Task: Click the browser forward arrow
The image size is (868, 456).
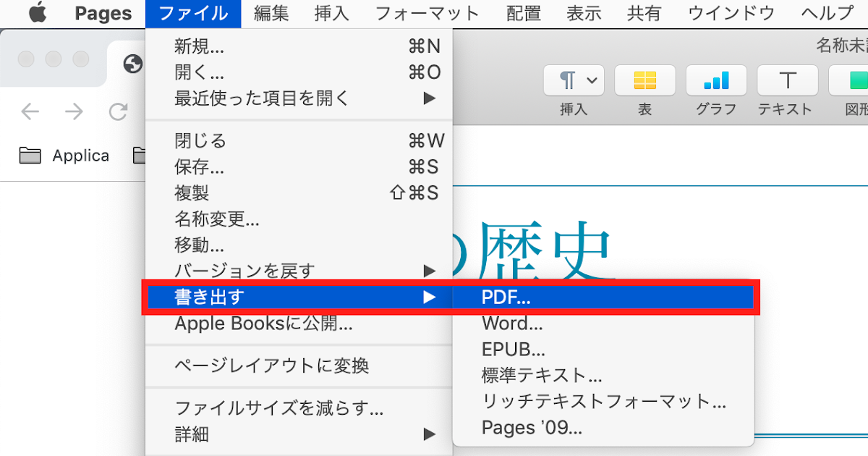Action: [74, 111]
